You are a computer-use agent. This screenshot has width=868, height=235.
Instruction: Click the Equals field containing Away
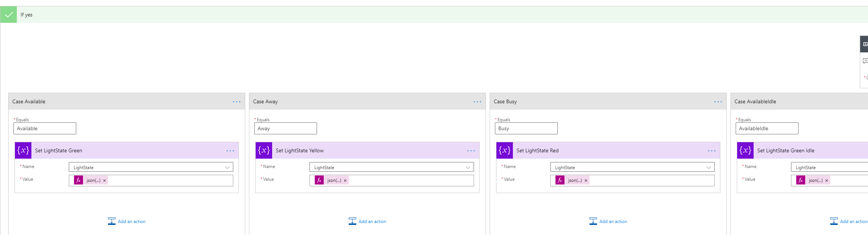285,128
